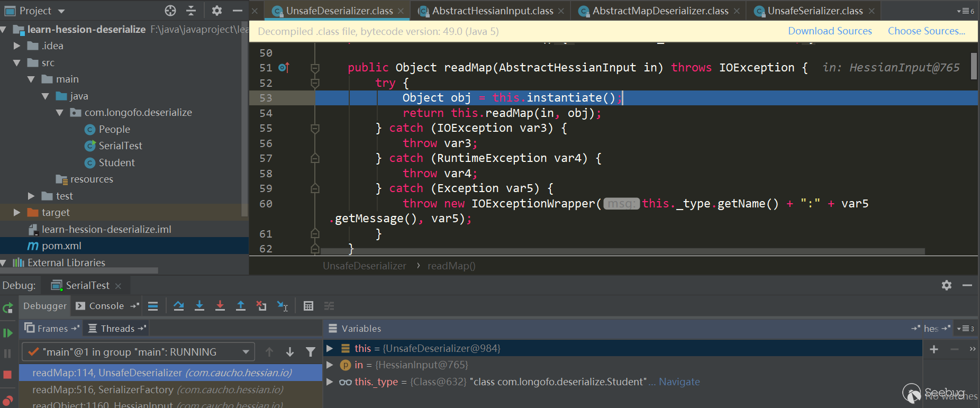Click the Download Sources link

(830, 31)
